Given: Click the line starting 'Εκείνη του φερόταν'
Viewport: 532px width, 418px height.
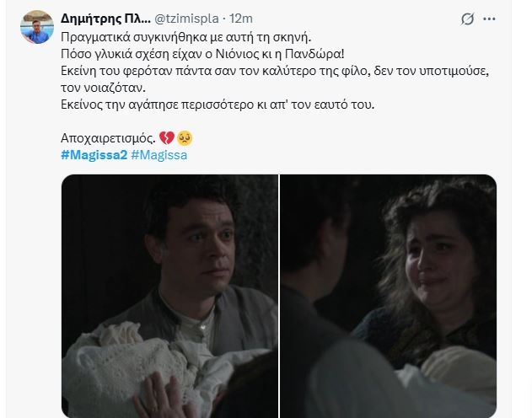Looking at the screenshot, I should (275, 71).
